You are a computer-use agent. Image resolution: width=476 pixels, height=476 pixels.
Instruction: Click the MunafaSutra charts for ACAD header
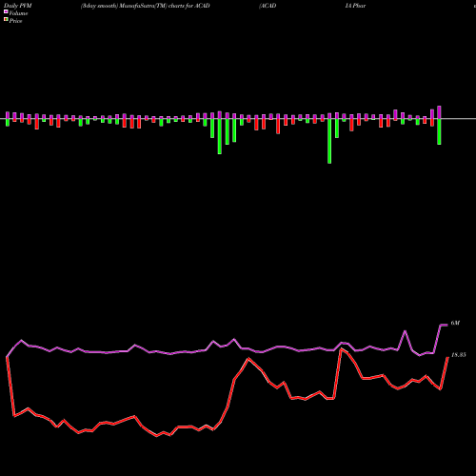click(146, 6)
